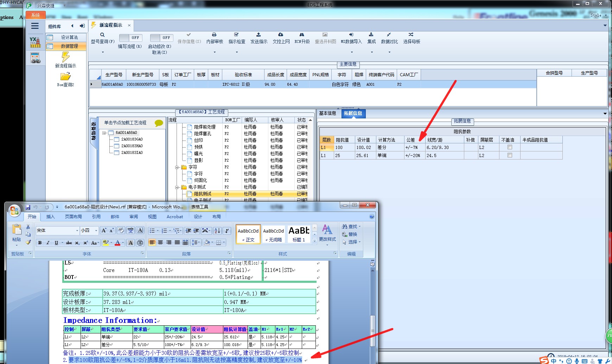The height and width of the screenshot is (364, 612).
Task: Check 不盖油 box in the 100 ohm row
Action: click(x=510, y=147)
